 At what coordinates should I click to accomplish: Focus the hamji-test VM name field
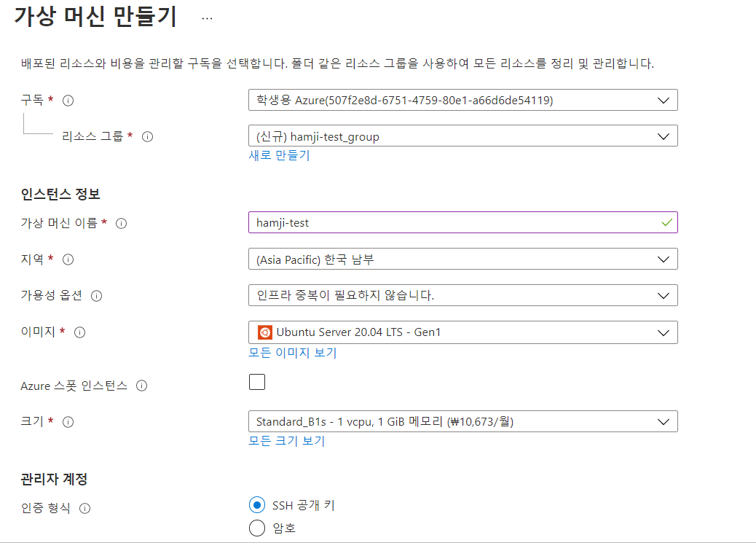pos(463,222)
